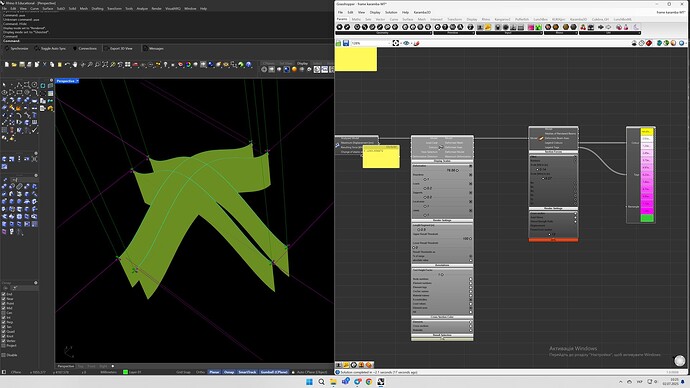
Task: Toggle the Knot osnap checkbox
Action: pyautogui.click(x=4, y=336)
